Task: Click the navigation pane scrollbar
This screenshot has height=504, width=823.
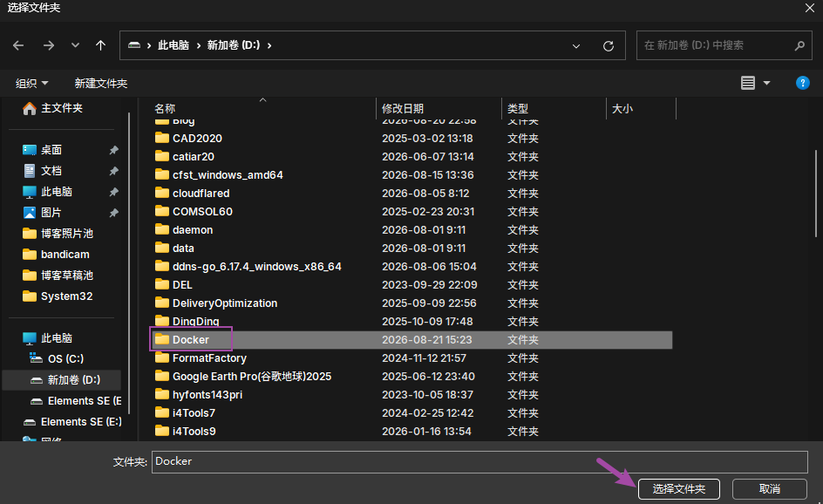Action: 129,262
